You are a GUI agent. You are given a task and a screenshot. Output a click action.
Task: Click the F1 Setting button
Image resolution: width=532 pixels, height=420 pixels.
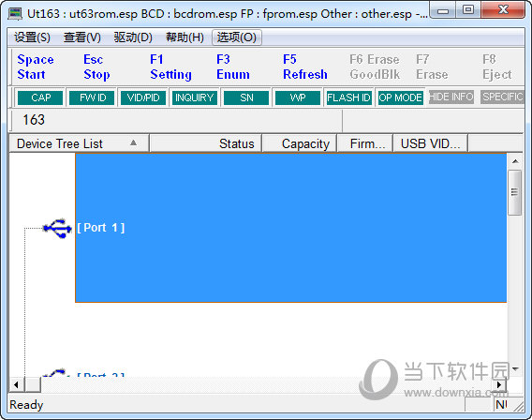pyautogui.click(x=170, y=67)
